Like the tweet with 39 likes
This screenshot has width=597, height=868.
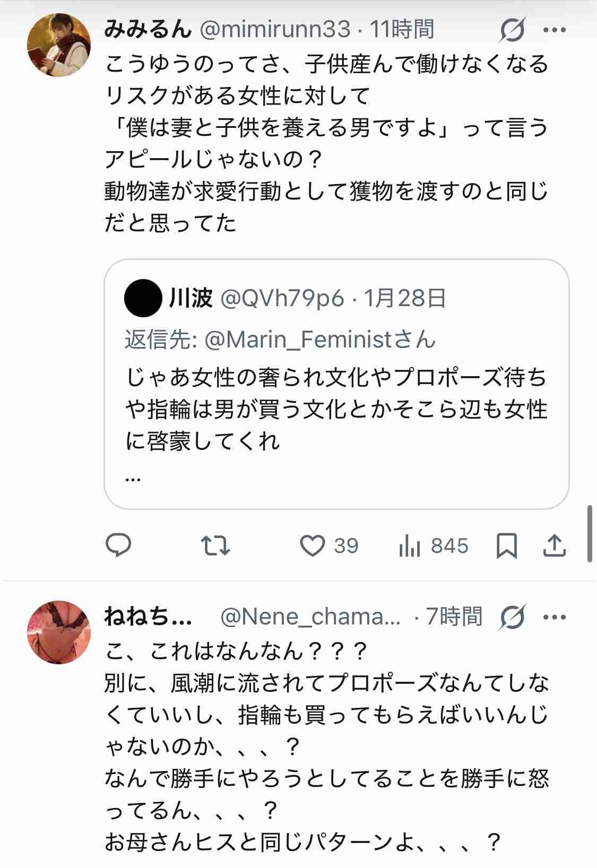click(x=313, y=545)
